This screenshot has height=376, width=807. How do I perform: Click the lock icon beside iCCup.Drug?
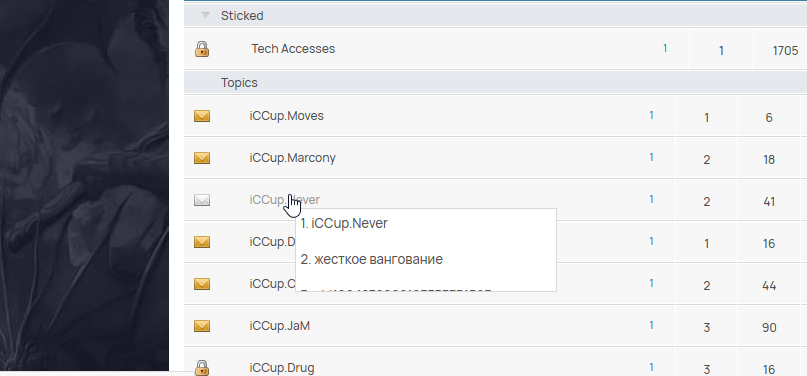202,368
